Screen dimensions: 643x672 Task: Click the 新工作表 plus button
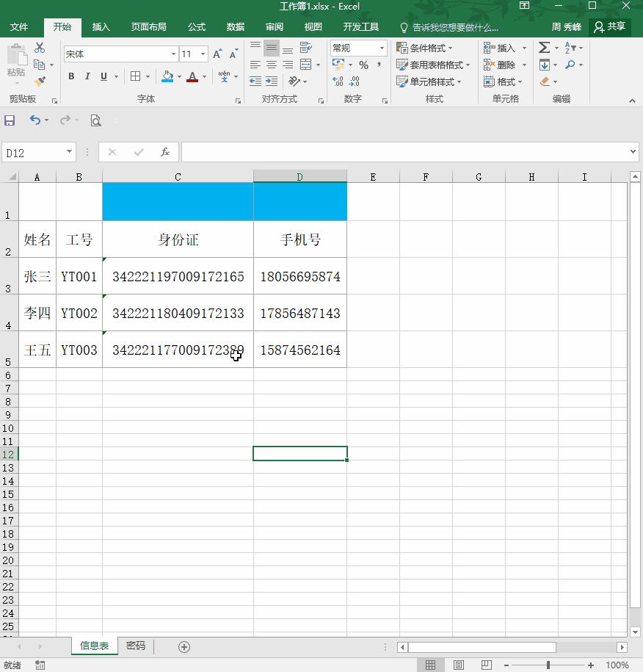[184, 646]
